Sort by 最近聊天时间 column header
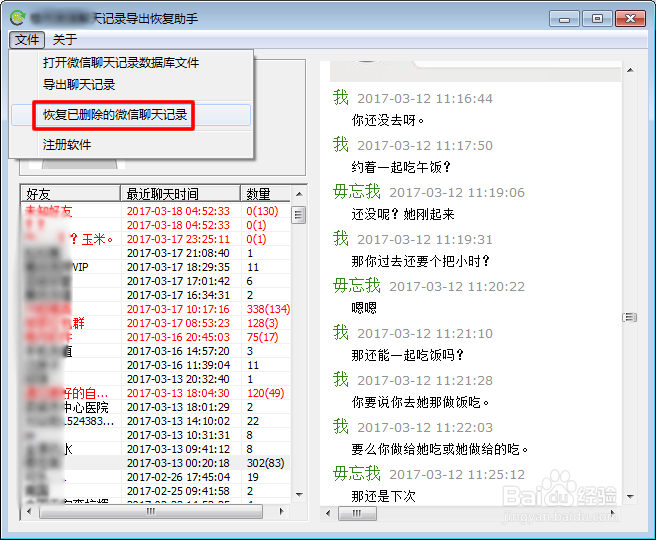 180,194
